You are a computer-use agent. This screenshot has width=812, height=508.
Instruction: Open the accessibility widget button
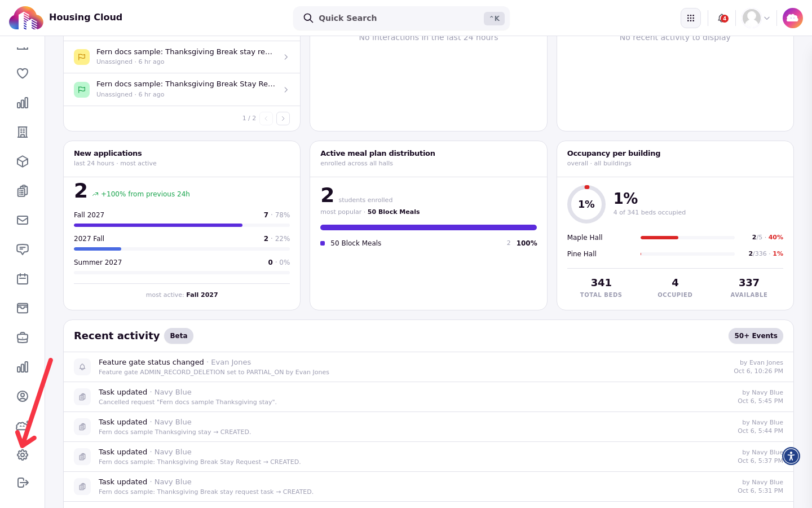pyautogui.click(x=791, y=456)
